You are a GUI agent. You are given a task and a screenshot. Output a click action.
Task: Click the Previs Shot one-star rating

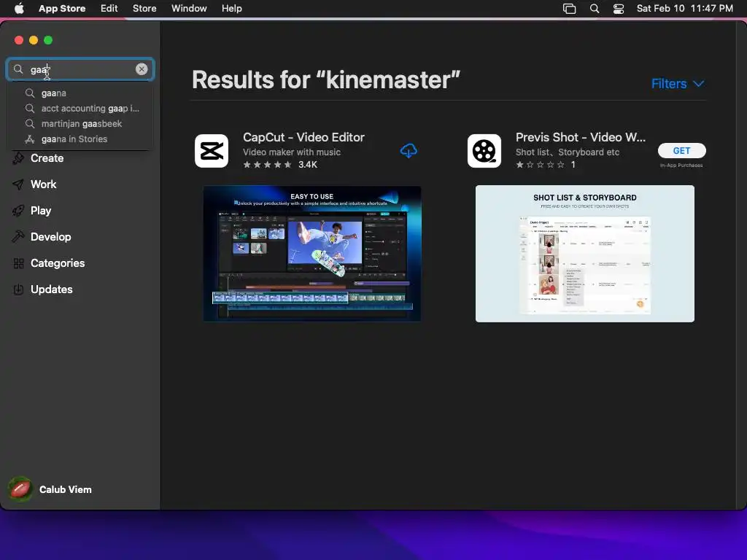click(546, 165)
